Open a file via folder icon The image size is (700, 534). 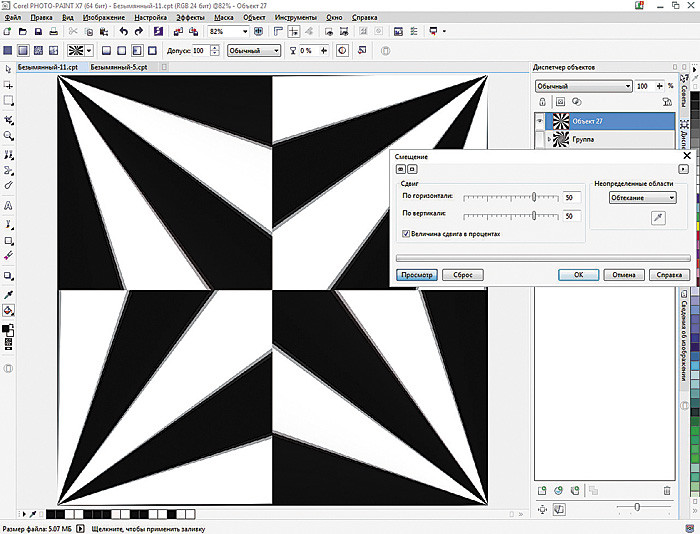click(23, 31)
